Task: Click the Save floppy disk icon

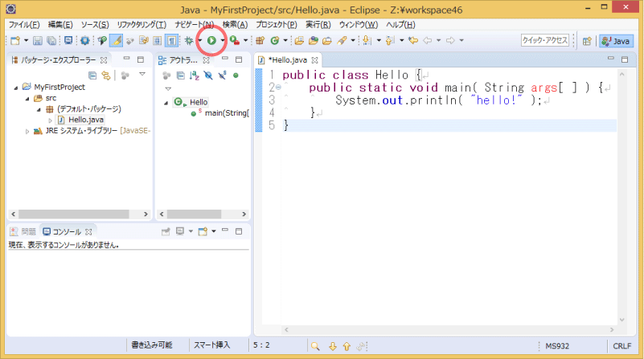Action: coord(37,40)
